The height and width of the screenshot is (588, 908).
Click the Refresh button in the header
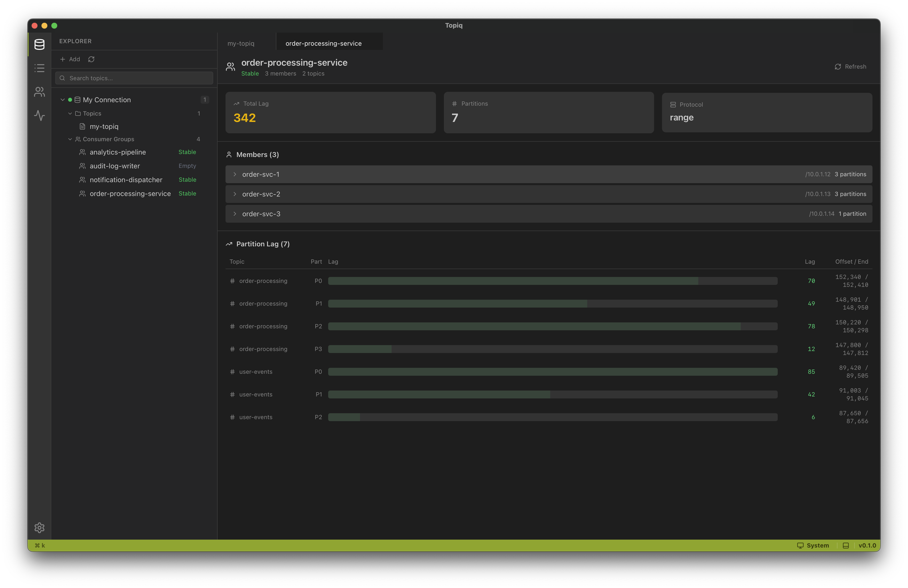click(851, 67)
